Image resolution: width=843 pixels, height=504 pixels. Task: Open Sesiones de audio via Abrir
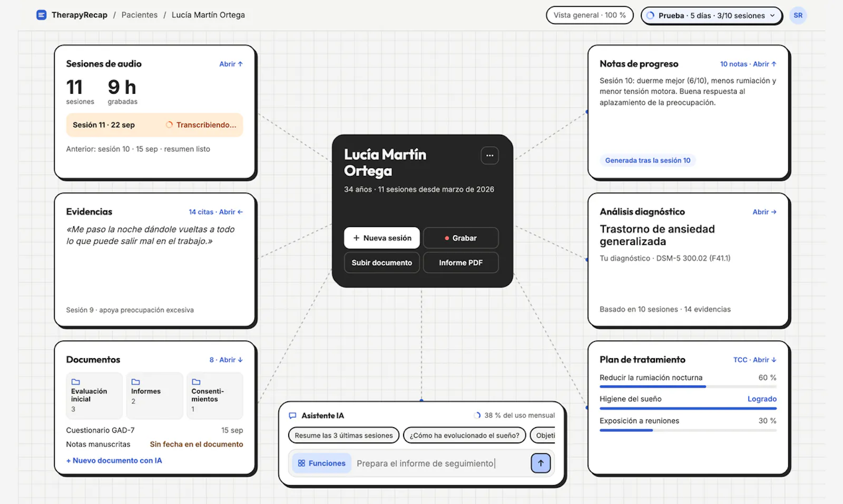231,64
